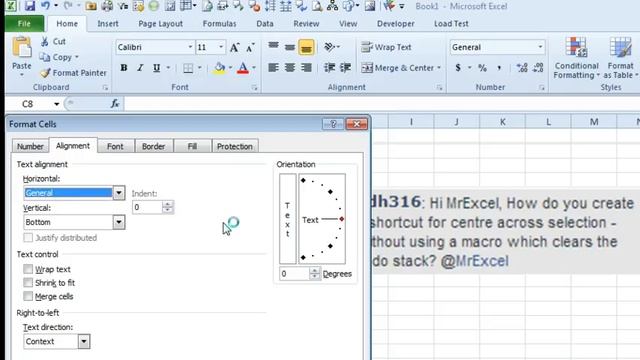The width and height of the screenshot is (640, 360).
Task: Click the Paste clipboard icon
Action: (x=21, y=48)
